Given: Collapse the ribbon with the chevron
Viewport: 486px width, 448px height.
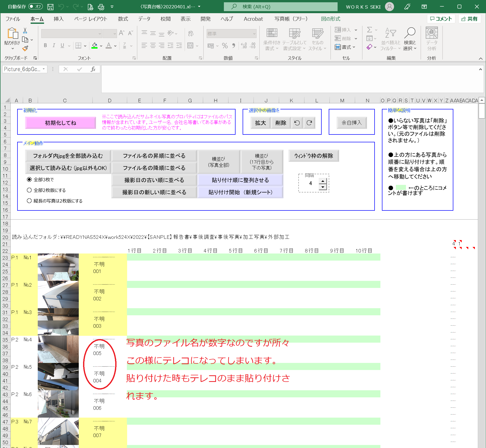Looking at the screenshot, I should (x=480, y=59).
